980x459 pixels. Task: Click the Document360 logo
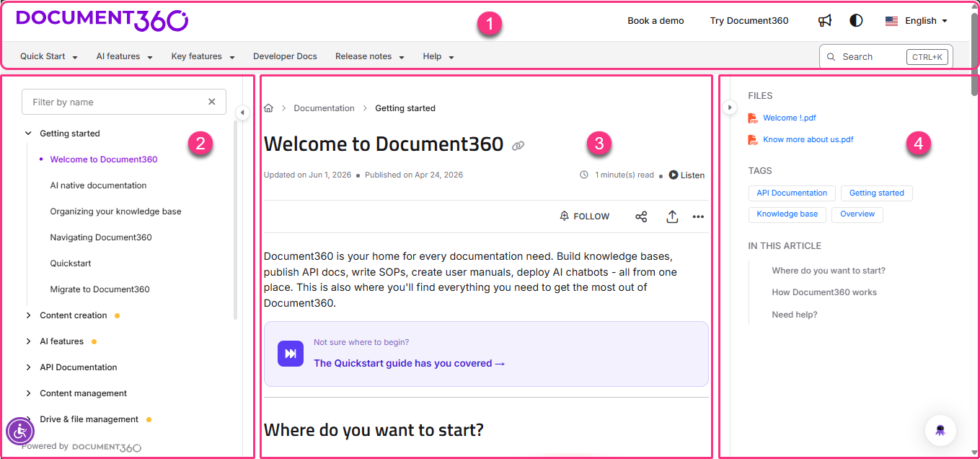[102, 20]
